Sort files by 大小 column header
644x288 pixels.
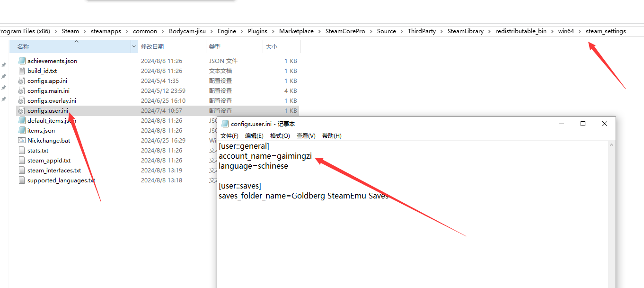(272, 46)
